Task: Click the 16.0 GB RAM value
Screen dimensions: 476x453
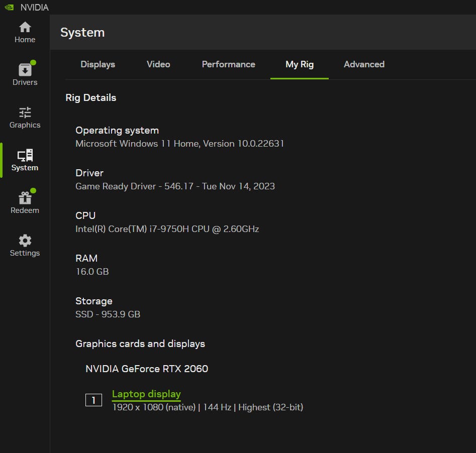Action: click(92, 272)
